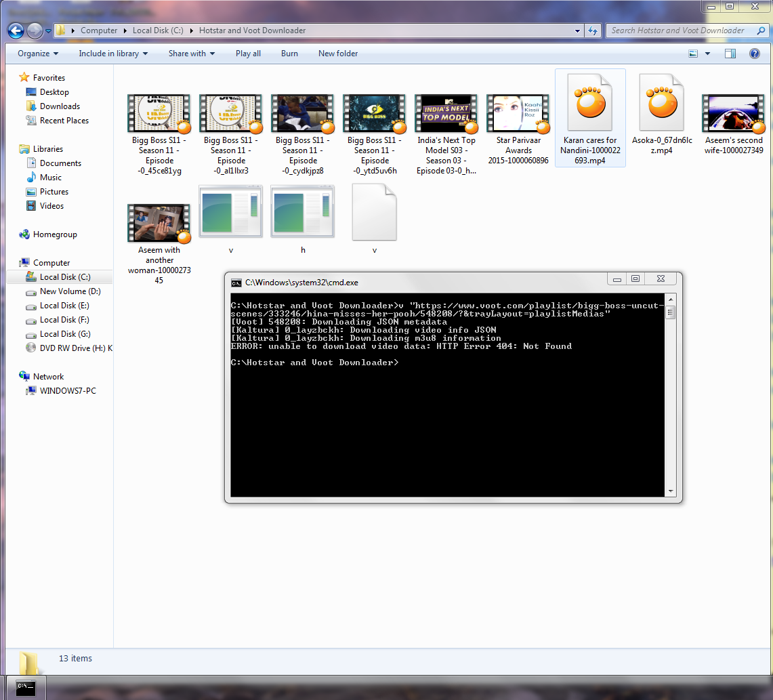The height and width of the screenshot is (700, 773).
Task: Select Bigg Boss S11 file ending al1llxr3
Action: (x=231, y=135)
